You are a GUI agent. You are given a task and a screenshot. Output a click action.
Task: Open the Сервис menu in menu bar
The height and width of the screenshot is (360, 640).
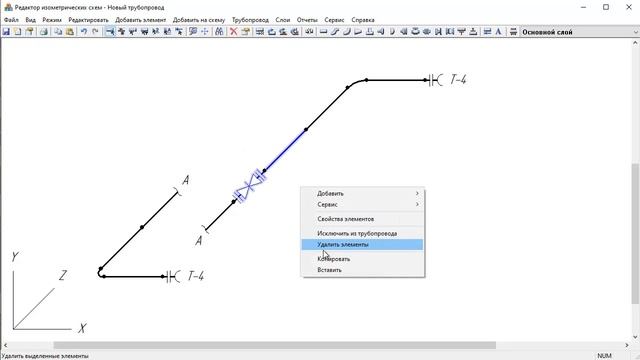[x=334, y=20]
